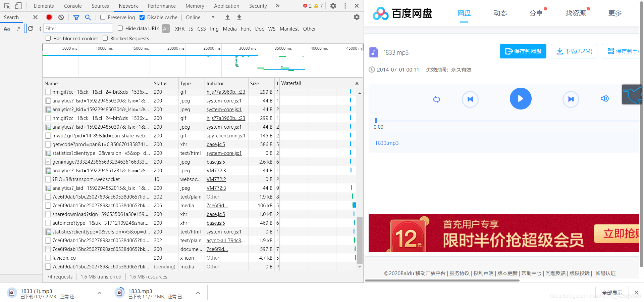The image size is (644, 302).
Task: Sort requests by Size column header
Action: (x=261, y=83)
